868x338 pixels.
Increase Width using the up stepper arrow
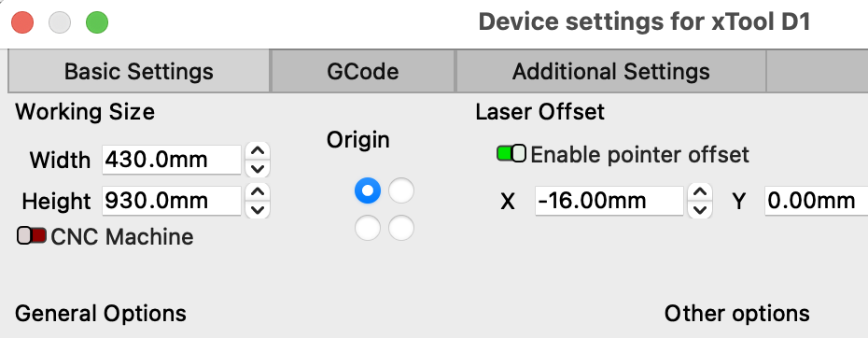tap(258, 151)
